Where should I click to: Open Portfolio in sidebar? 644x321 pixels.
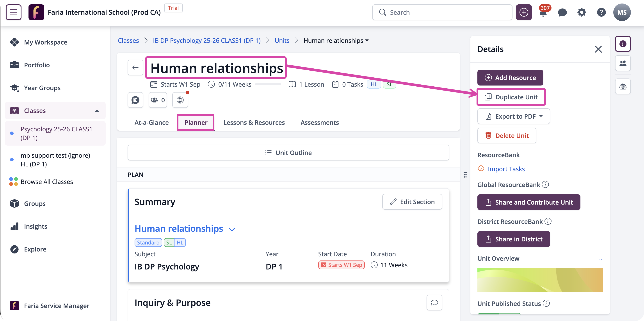pyautogui.click(x=55, y=65)
